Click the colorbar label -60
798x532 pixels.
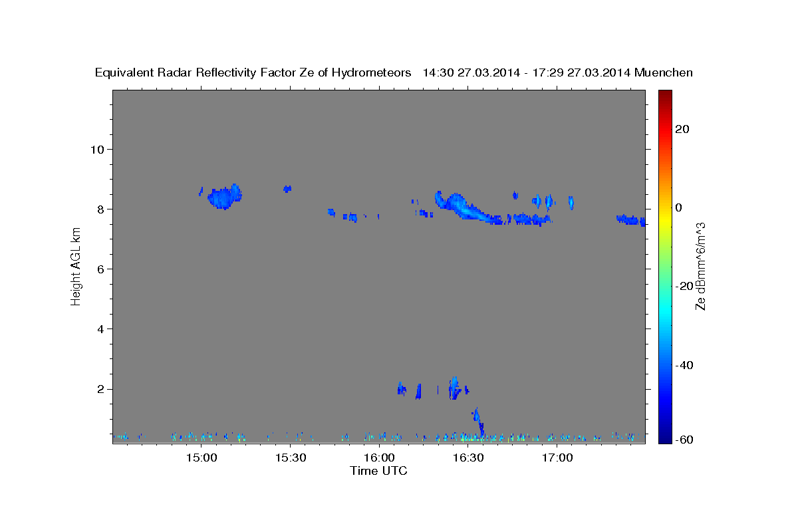pyautogui.click(x=684, y=440)
